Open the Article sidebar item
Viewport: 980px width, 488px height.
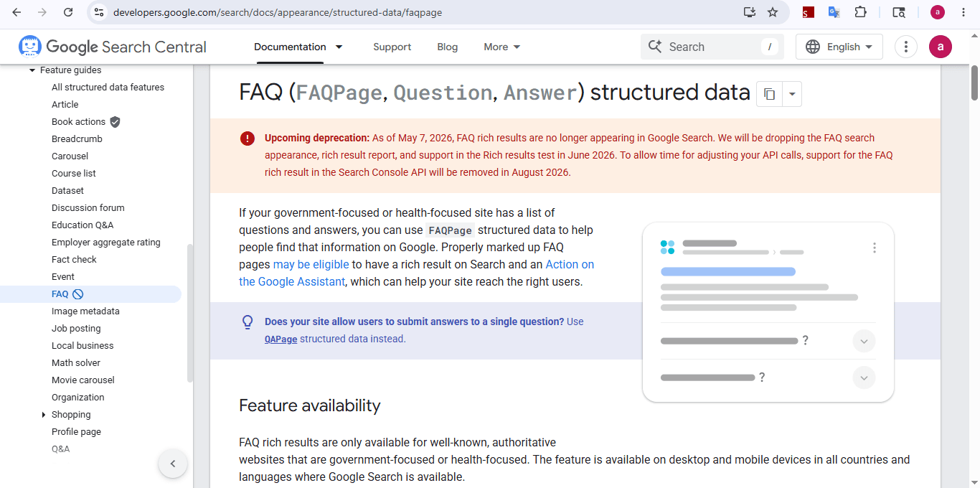click(x=65, y=105)
